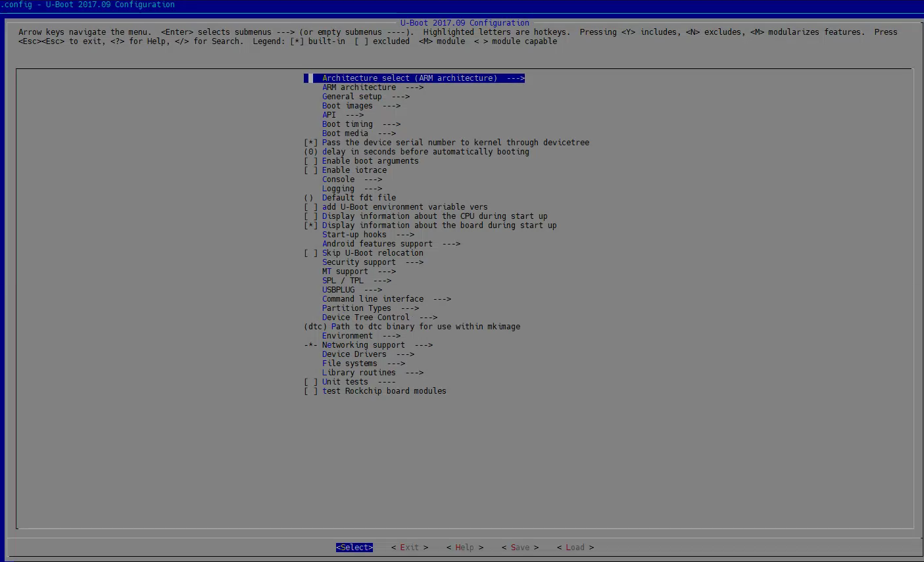
Task: Toggle the Unit tests checkbox
Action: tap(350, 382)
